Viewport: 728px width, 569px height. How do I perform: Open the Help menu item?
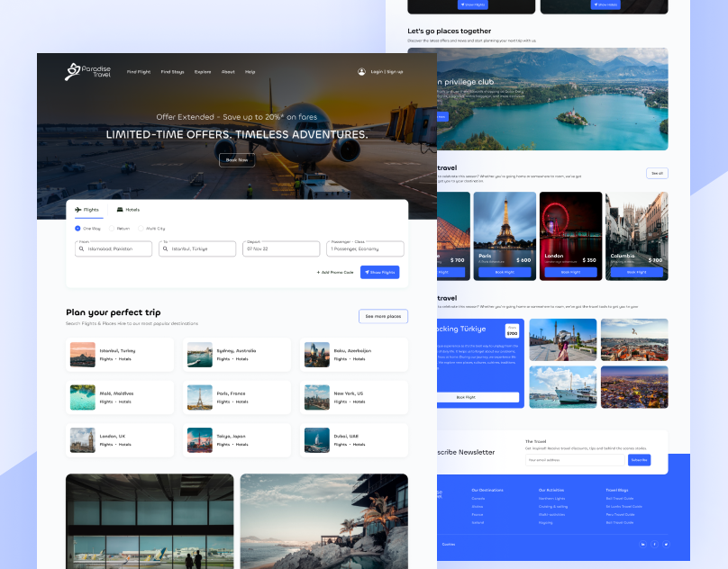[x=250, y=72]
